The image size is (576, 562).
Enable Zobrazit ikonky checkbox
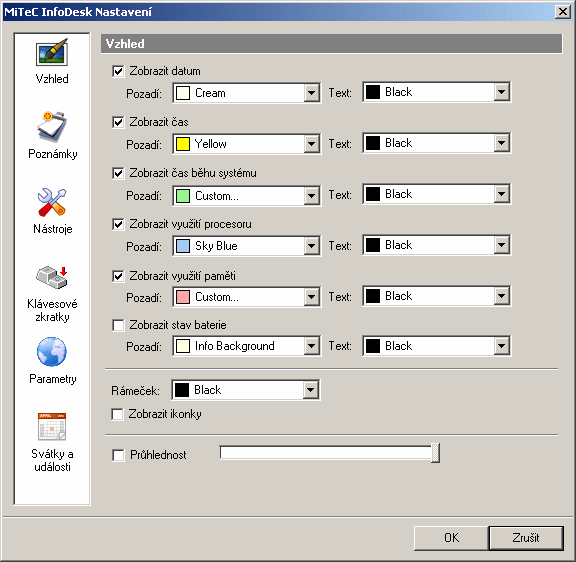point(117,414)
